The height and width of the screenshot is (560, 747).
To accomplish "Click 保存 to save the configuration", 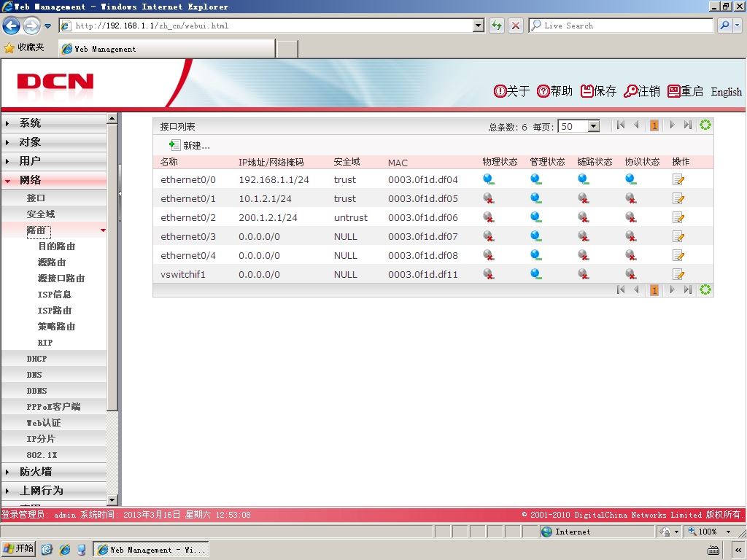I will coord(598,91).
